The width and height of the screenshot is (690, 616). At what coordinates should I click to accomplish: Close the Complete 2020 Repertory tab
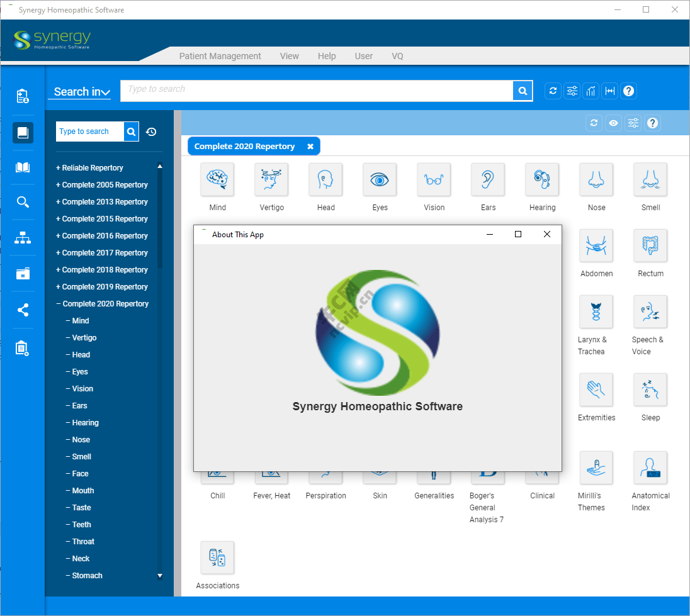pos(310,147)
